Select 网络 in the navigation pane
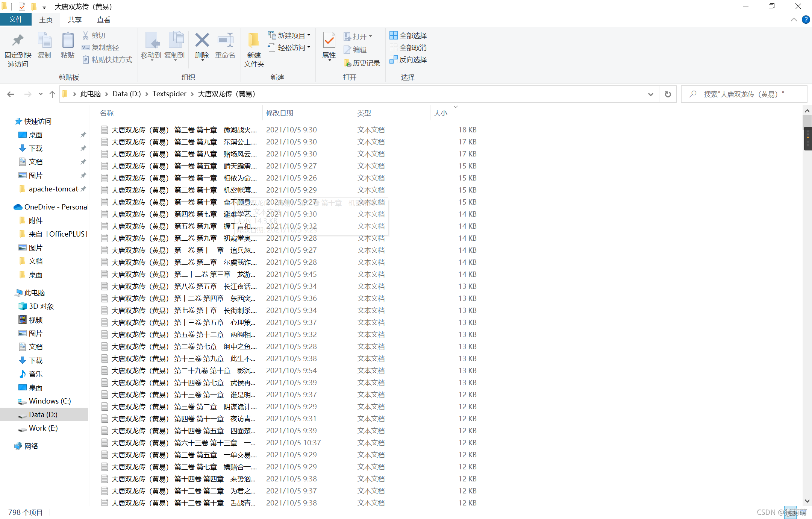The width and height of the screenshot is (812, 519). (44, 446)
